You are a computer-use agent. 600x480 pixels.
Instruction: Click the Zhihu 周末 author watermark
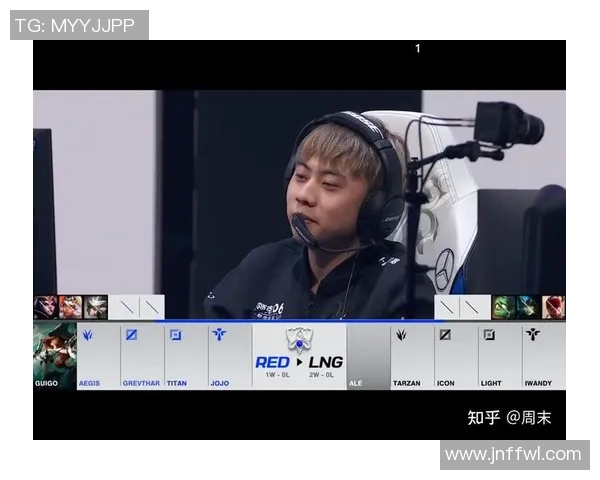click(x=509, y=417)
